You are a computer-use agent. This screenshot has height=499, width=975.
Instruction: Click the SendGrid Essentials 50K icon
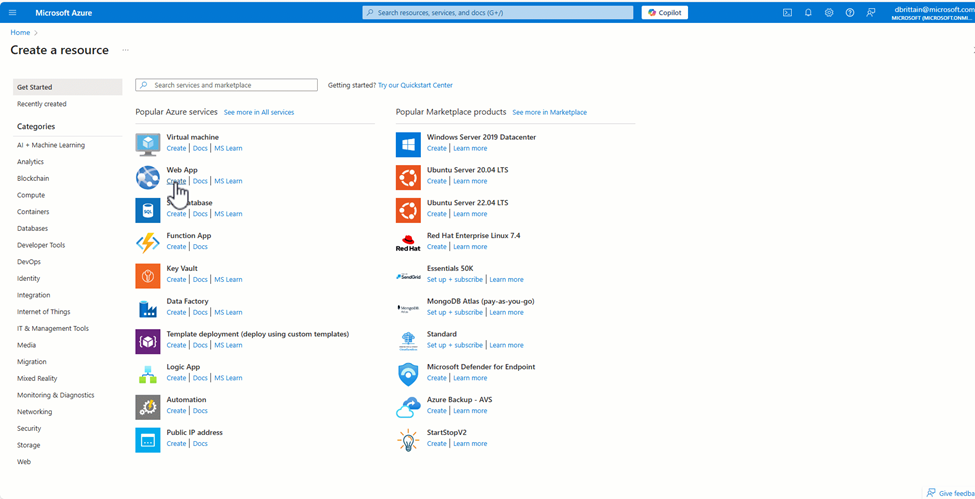point(408,276)
